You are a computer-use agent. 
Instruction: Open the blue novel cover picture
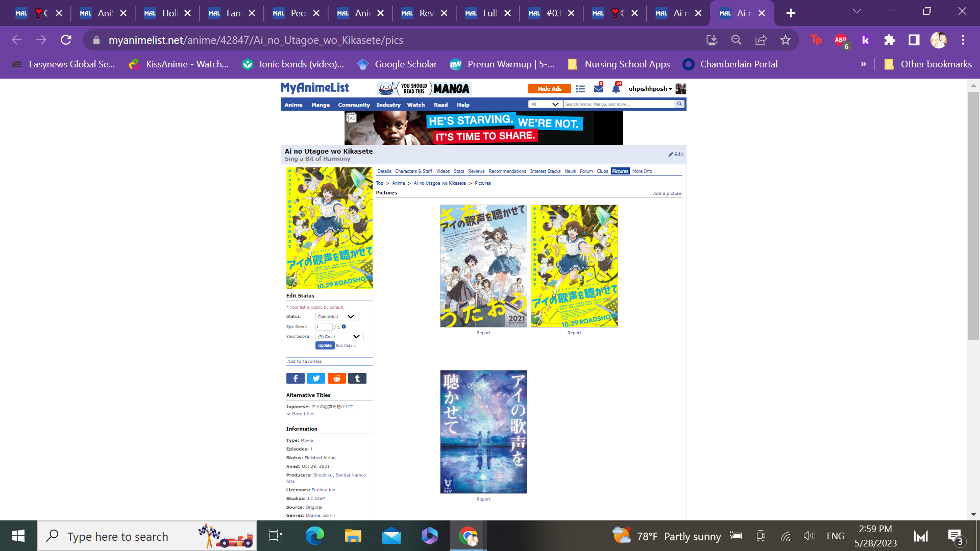(x=483, y=432)
